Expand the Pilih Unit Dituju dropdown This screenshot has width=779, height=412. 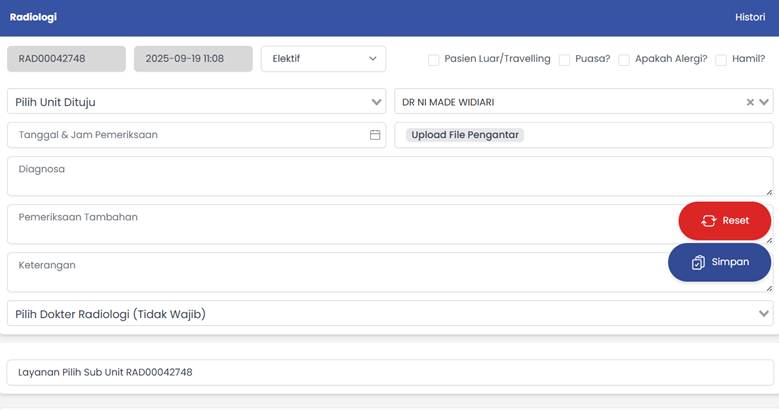(x=196, y=102)
